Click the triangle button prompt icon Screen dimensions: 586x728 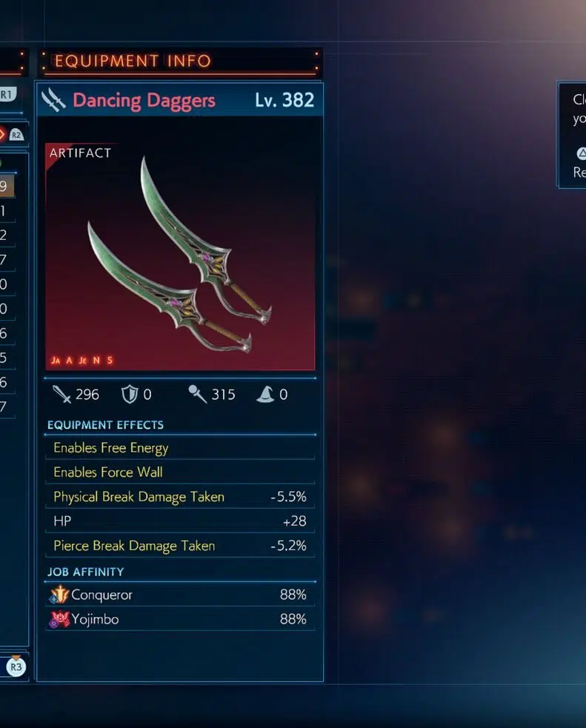click(582, 153)
